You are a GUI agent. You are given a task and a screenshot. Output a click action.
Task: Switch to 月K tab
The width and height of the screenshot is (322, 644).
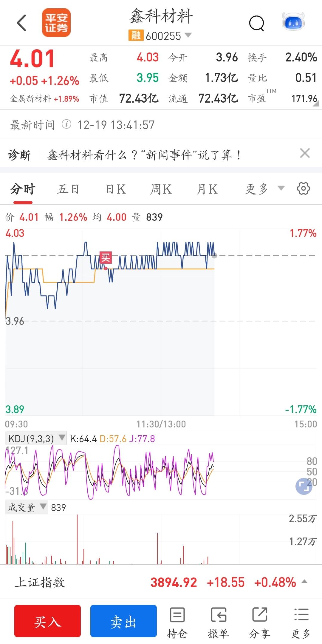207,189
